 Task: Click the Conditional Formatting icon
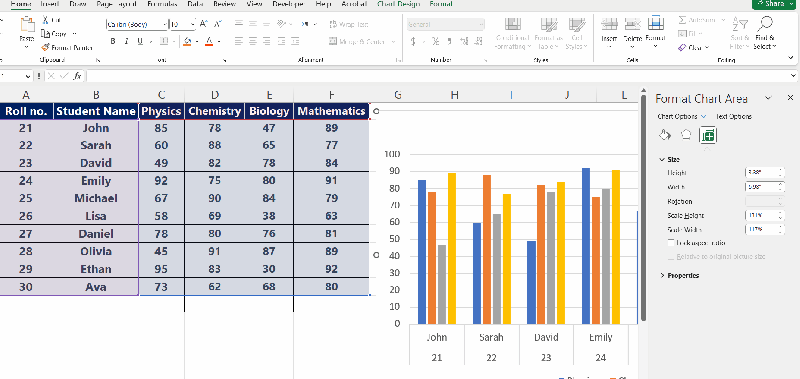tap(513, 24)
